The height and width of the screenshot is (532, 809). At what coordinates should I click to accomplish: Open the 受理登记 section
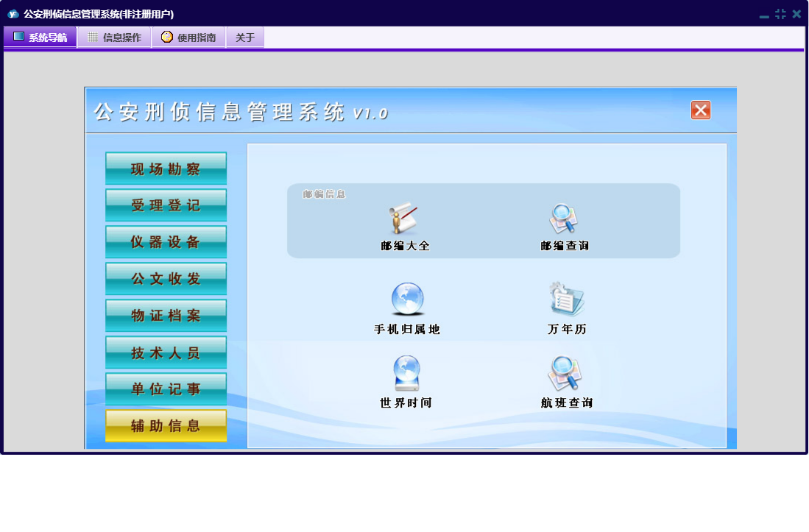tap(166, 205)
